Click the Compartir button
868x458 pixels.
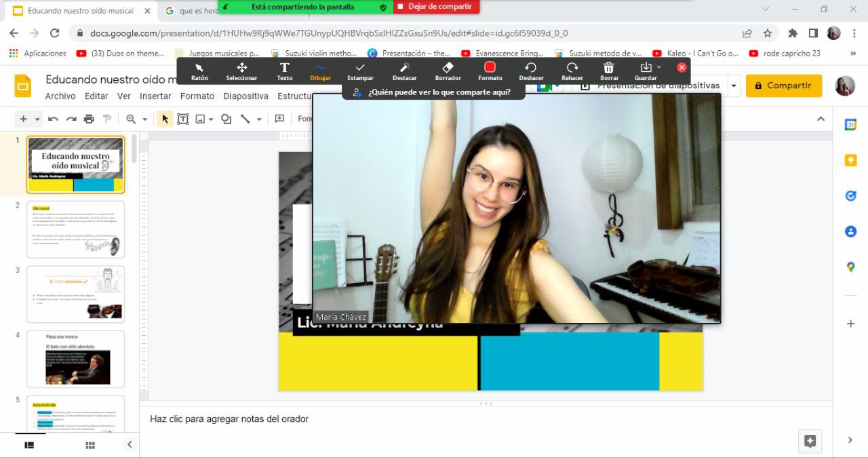[x=783, y=86]
